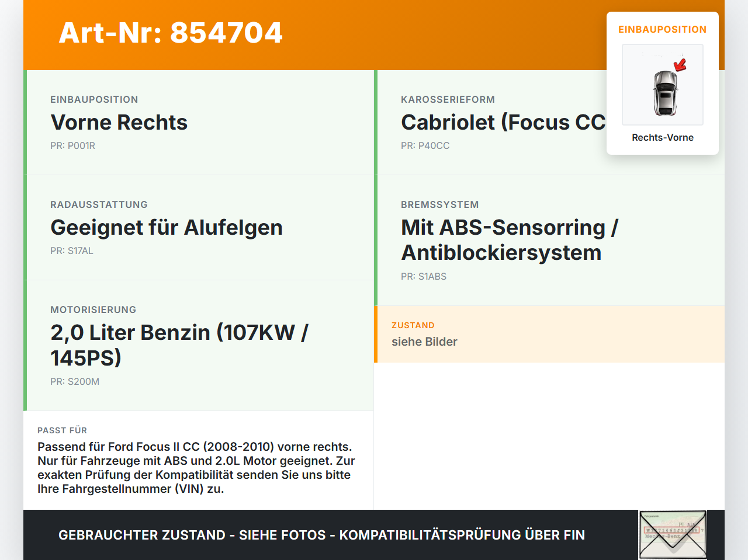Click the PR: S200M code
748x560 pixels.
[75, 381]
